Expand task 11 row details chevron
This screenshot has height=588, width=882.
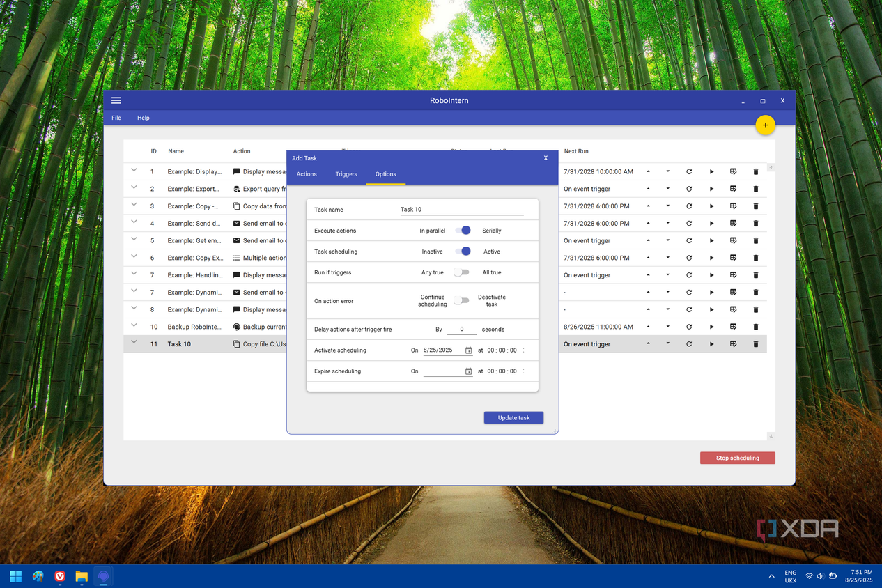coord(134,342)
